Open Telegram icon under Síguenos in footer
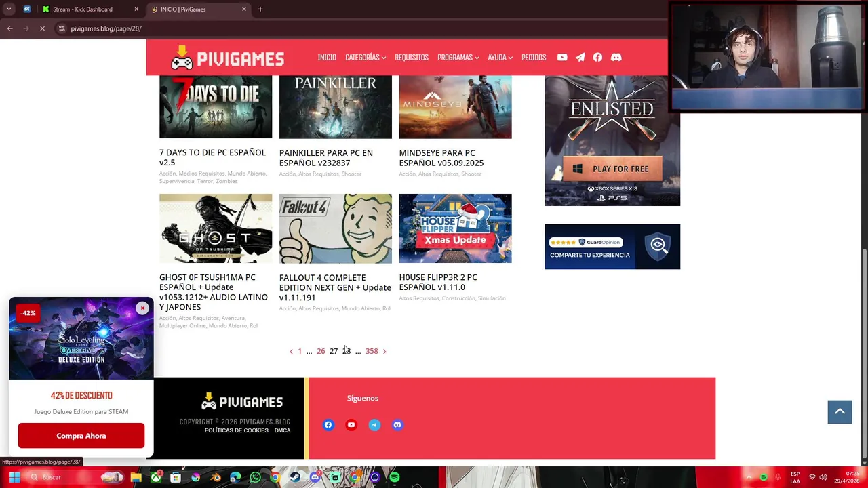 [x=374, y=425]
